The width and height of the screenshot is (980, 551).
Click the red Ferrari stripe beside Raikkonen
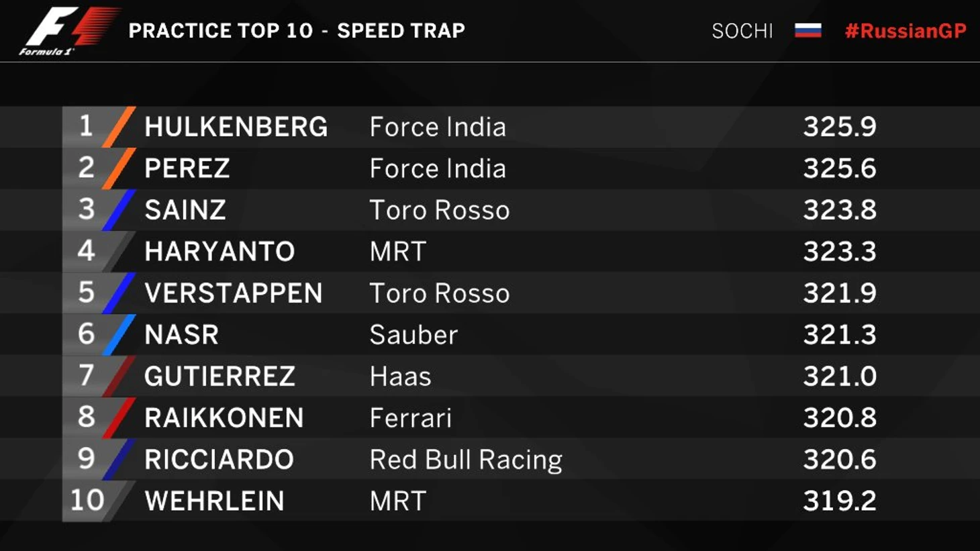119,418
